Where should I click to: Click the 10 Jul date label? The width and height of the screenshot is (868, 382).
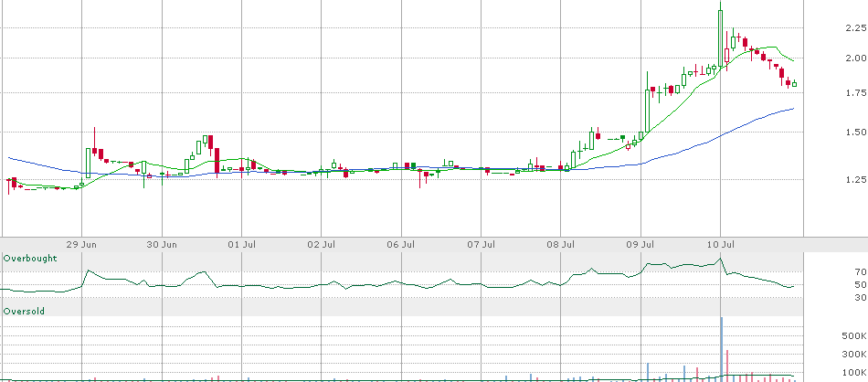point(721,245)
